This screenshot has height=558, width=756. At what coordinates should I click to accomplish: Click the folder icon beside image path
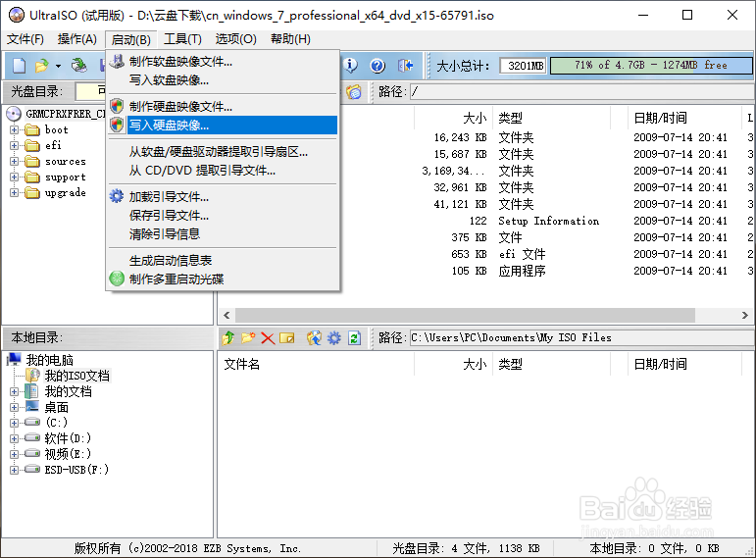click(x=354, y=91)
